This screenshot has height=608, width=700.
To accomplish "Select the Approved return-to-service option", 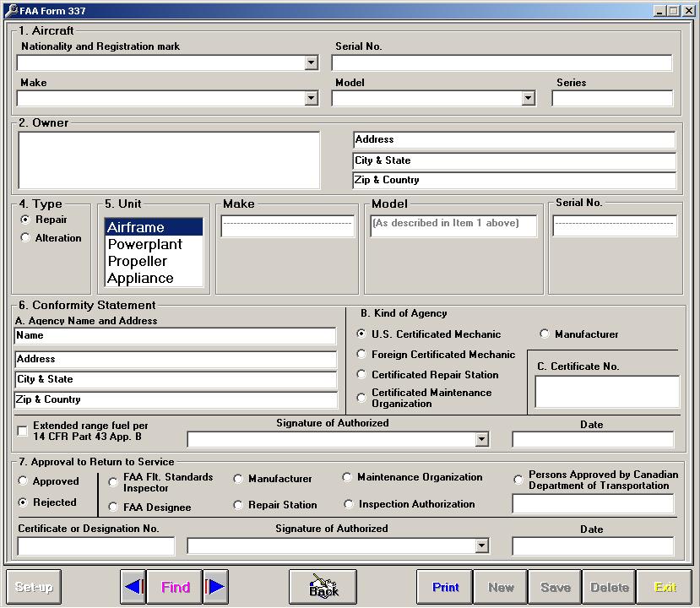I will [23, 480].
